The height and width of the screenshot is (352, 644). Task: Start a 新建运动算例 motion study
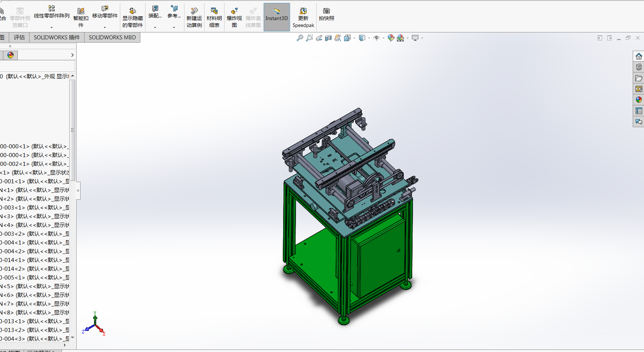pyautogui.click(x=194, y=17)
